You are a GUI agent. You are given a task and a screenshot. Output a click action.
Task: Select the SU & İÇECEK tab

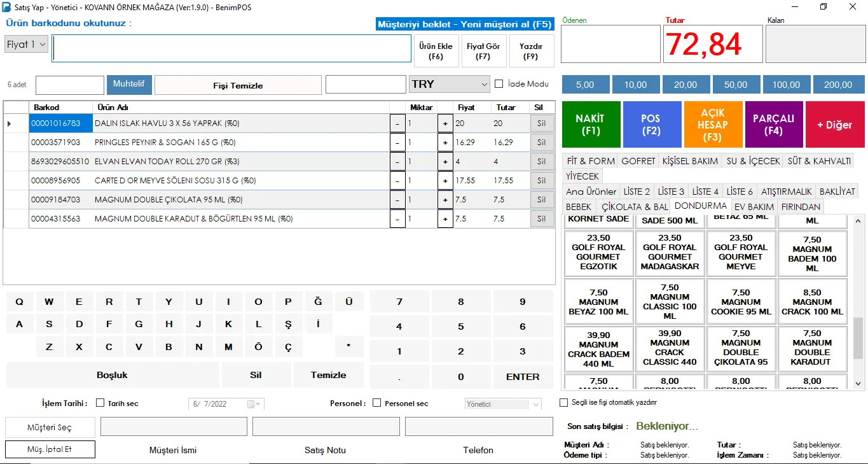753,161
